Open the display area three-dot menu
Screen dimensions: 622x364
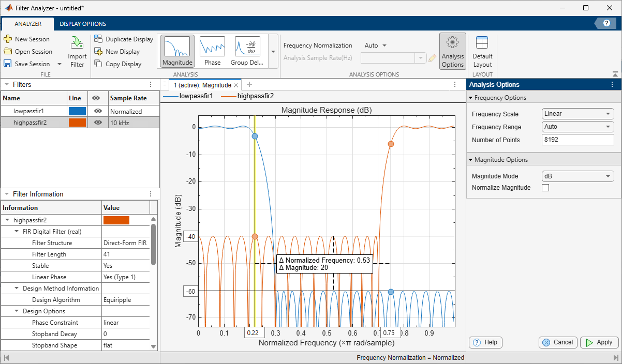click(455, 84)
